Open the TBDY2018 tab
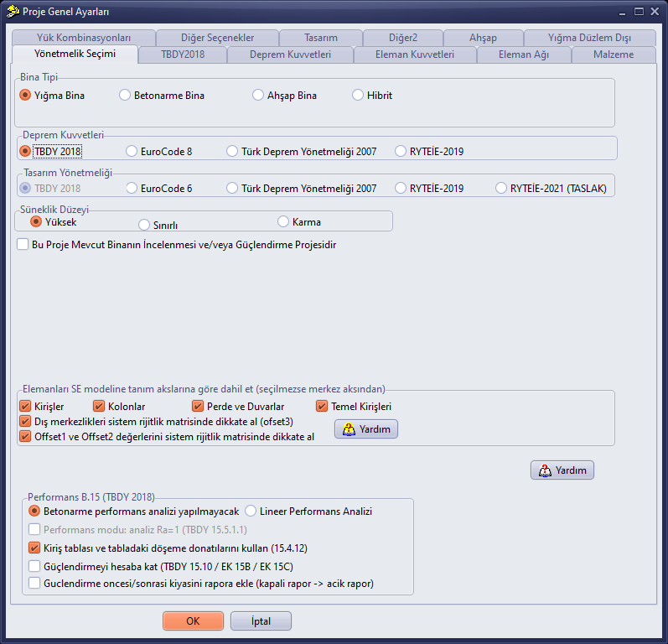Viewport: 668px width, 644px height. click(183, 55)
